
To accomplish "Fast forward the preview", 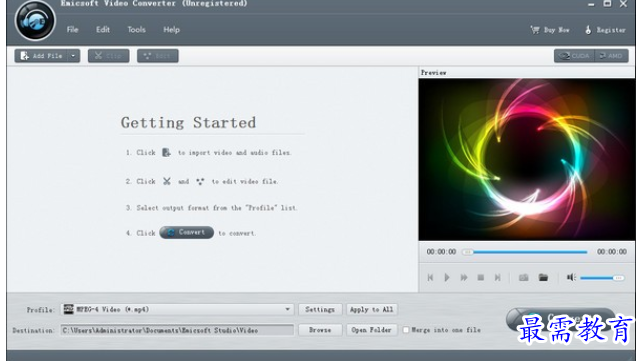I will 464,278.
